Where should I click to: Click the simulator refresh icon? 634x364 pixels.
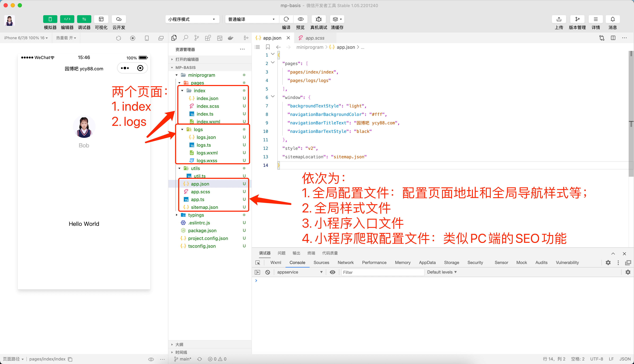[x=119, y=38]
